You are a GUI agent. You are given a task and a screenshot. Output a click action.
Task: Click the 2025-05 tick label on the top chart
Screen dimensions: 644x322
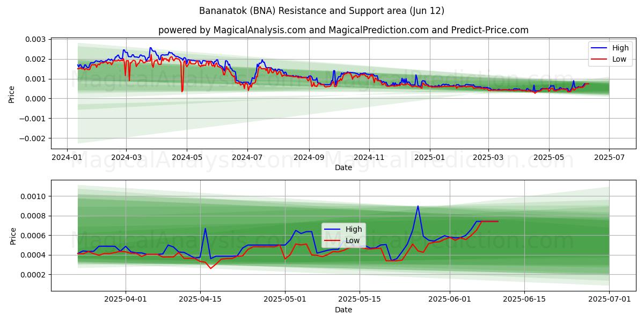tap(549, 157)
